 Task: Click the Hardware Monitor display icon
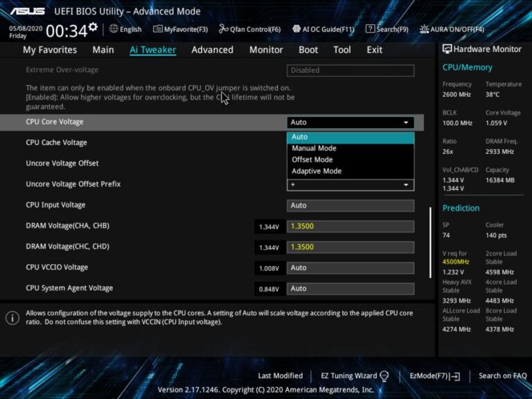447,49
